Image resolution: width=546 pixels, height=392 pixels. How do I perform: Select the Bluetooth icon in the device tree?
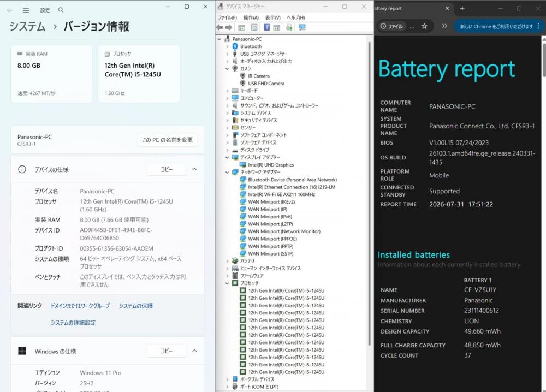tap(235, 46)
